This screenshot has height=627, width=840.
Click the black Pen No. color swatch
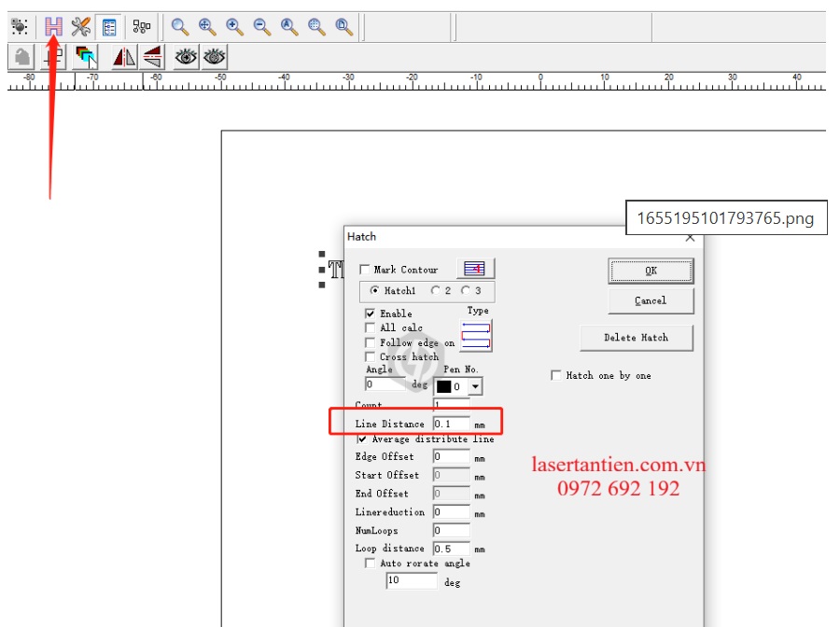coord(444,386)
